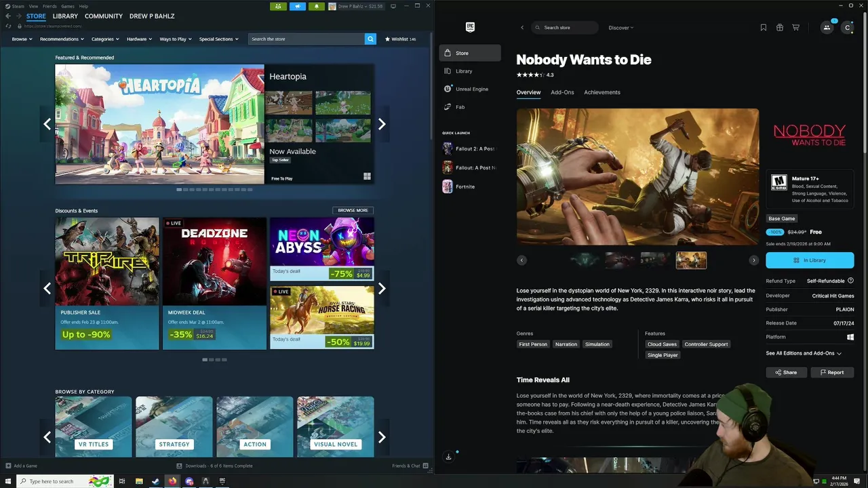Click the Steam forward navigation arrow
The image size is (868, 488).
tap(18, 16)
